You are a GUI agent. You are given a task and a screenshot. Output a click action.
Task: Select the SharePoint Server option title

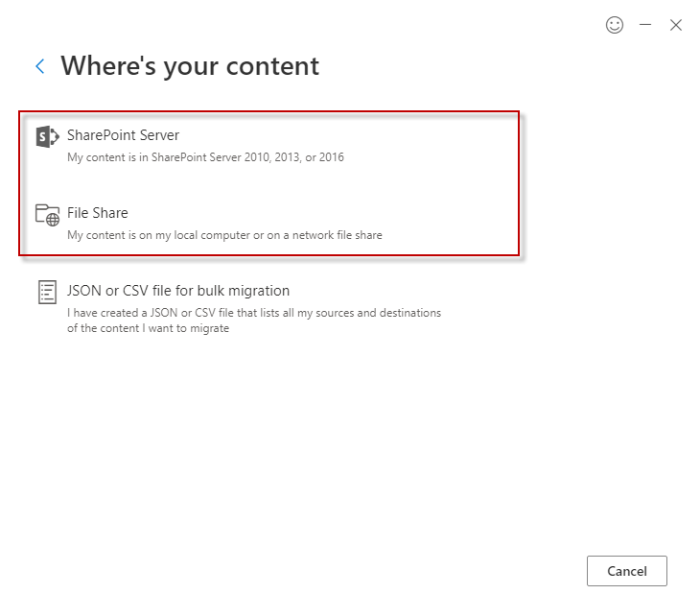pyautogui.click(x=123, y=135)
